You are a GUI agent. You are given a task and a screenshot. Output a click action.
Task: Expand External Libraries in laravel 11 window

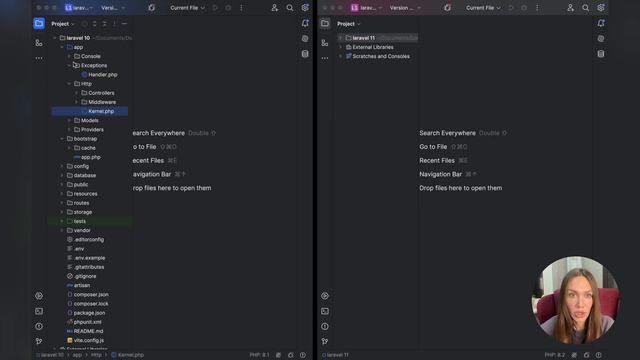340,47
